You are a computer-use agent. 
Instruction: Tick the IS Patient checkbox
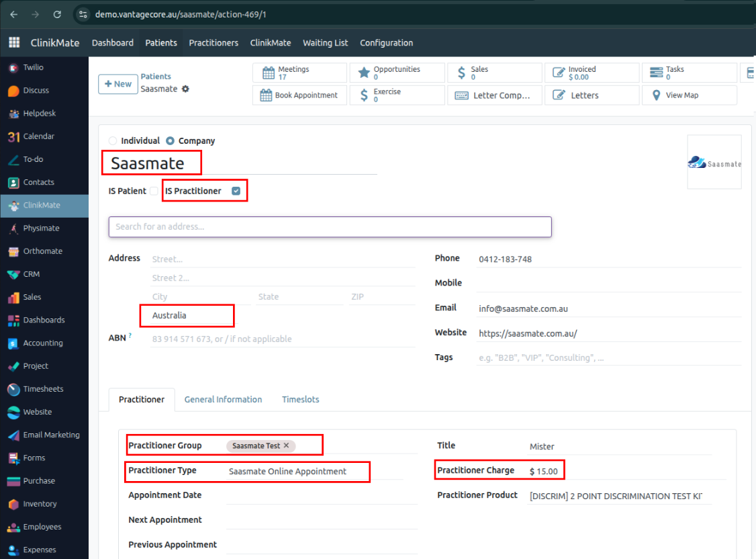[x=154, y=191]
